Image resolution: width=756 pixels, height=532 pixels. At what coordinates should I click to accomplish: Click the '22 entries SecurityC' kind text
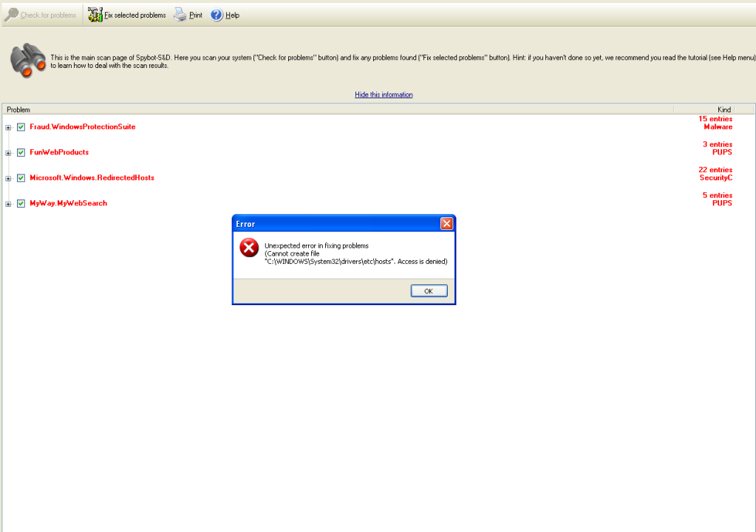(715, 174)
